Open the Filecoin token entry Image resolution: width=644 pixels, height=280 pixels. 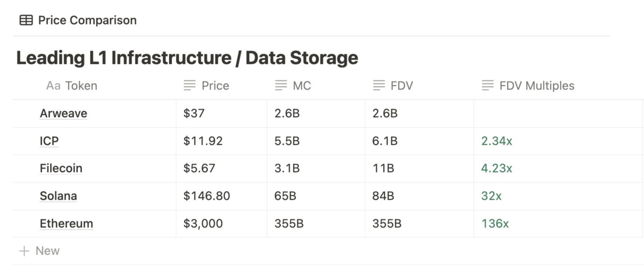coord(61,168)
